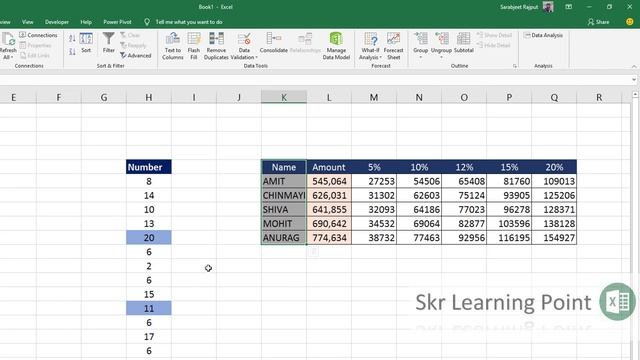Click the lightbulb Tell me icon
Viewport: 640px width, 360px height.
tap(147, 22)
